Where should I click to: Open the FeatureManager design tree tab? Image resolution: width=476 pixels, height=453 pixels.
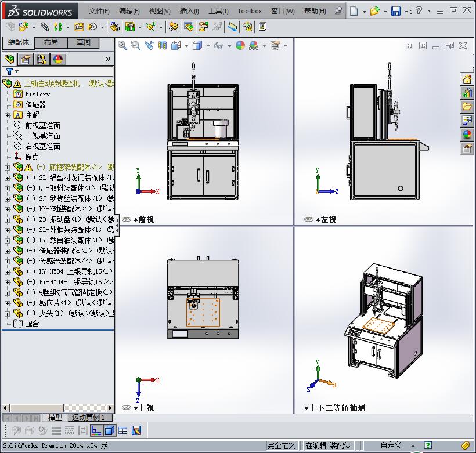(9, 59)
